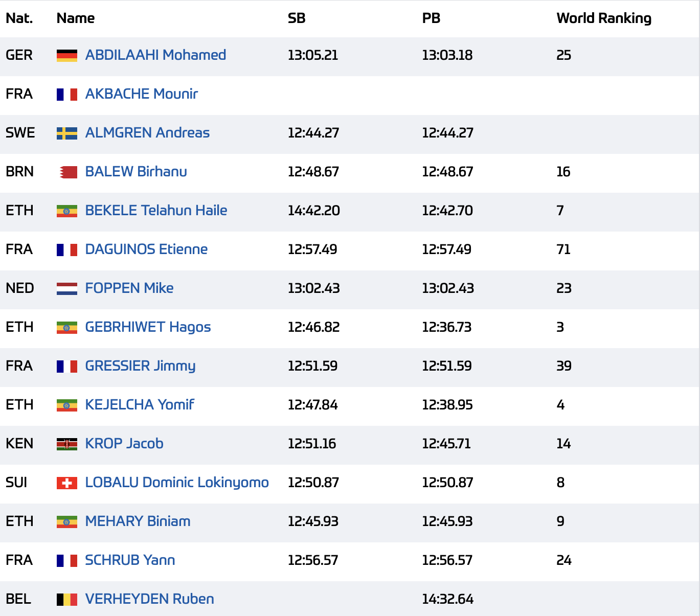Click the Swedish flag beside ALMGREN Andreas
This screenshot has width=700, height=616.
pos(67,133)
